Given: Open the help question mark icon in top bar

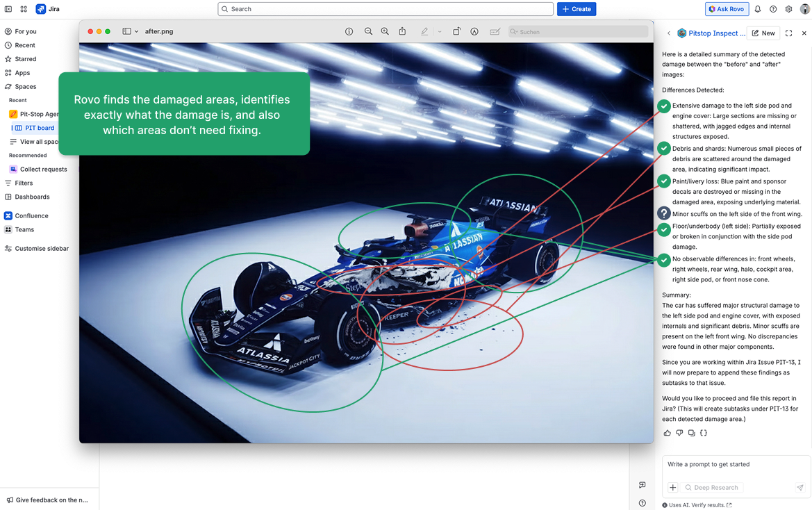Looking at the screenshot, I should point(773,9).
